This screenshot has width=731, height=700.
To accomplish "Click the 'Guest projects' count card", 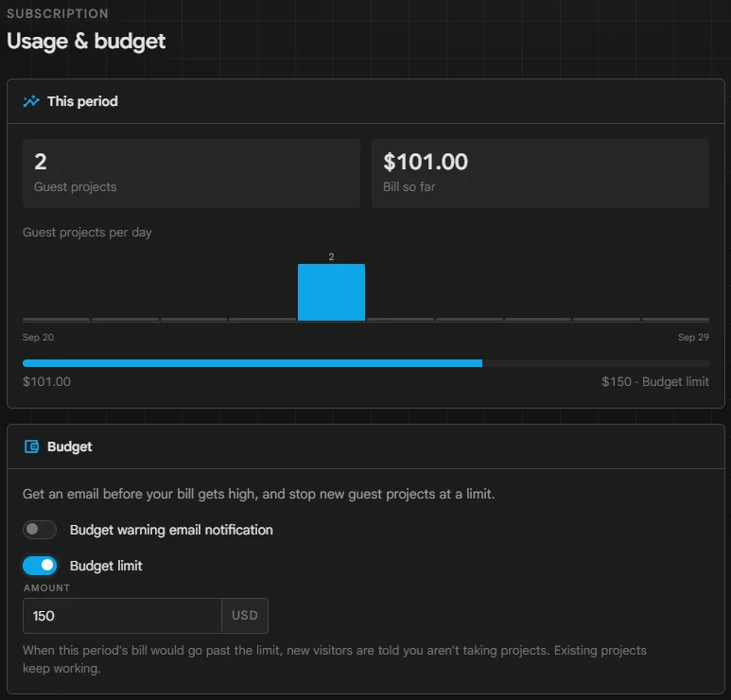I will tap(192, 173).
